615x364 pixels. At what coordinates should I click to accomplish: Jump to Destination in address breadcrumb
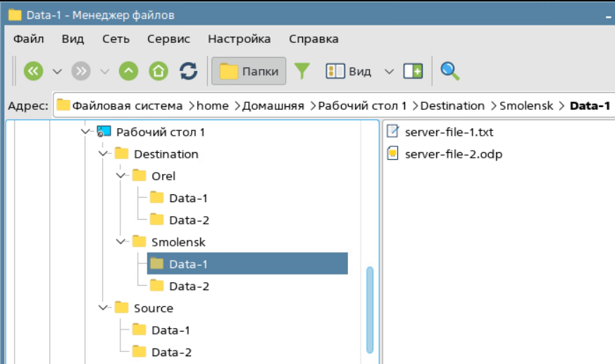pyautogui.click(x=452, y=106)
